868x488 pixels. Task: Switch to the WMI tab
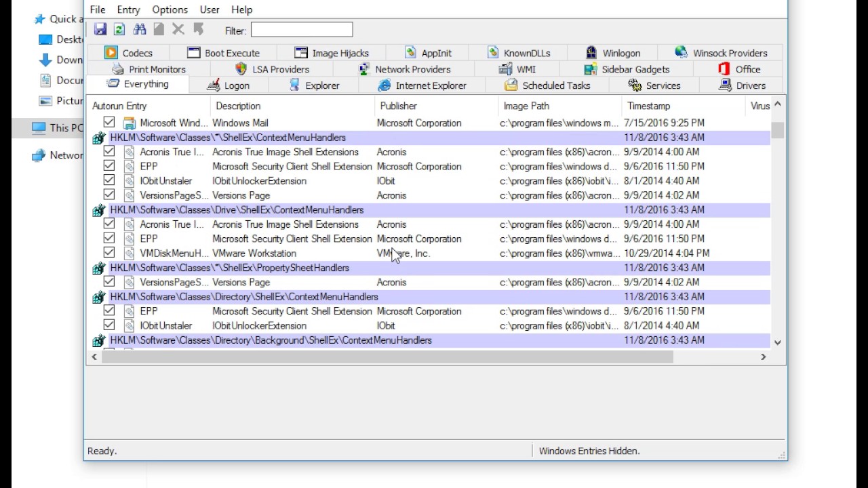click(517, 69)
